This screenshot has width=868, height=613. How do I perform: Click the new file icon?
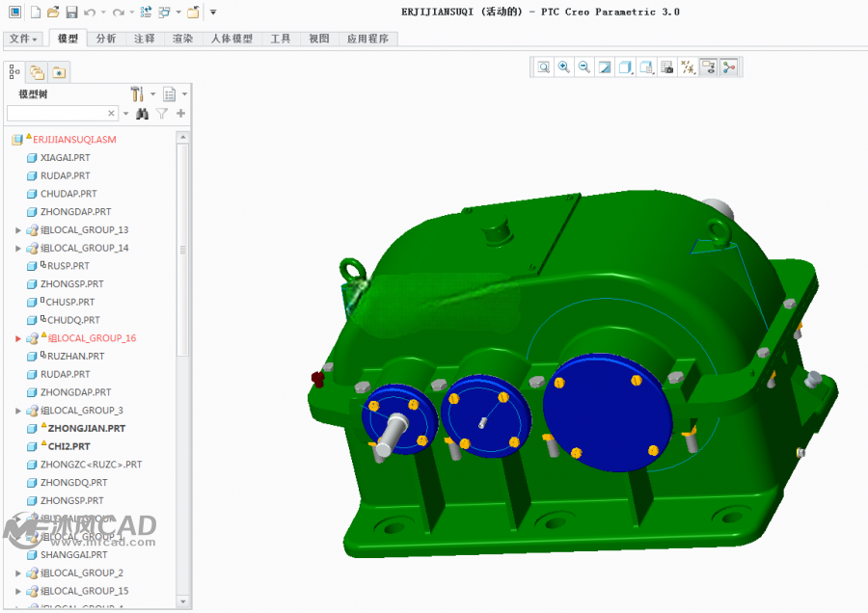(x=36, y=13)
